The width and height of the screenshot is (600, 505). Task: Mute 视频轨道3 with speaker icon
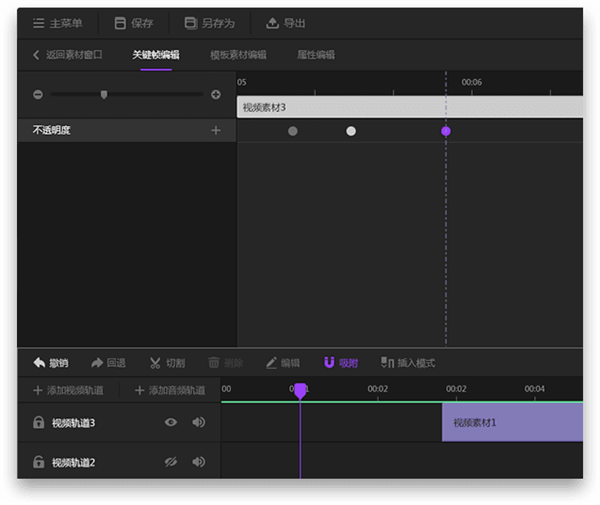coord(199,423)
